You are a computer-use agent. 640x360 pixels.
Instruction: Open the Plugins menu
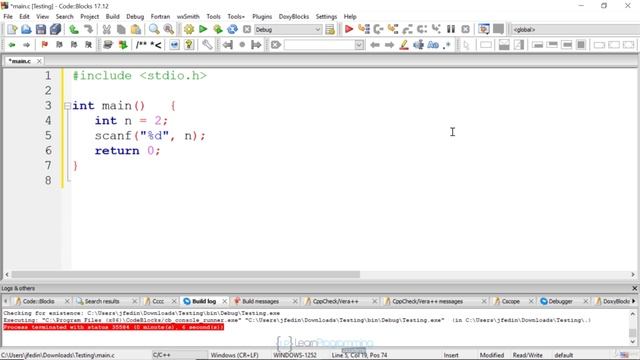262,16
